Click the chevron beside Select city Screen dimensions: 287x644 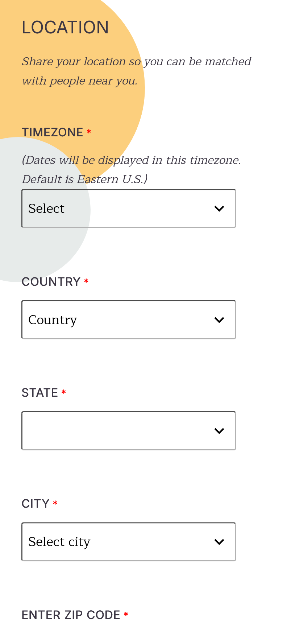219,542
